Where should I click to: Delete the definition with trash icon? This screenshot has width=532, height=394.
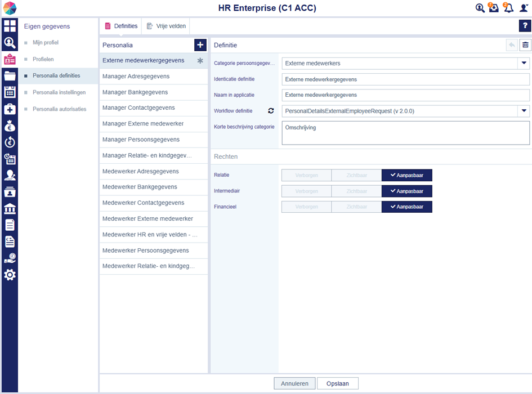525,45
